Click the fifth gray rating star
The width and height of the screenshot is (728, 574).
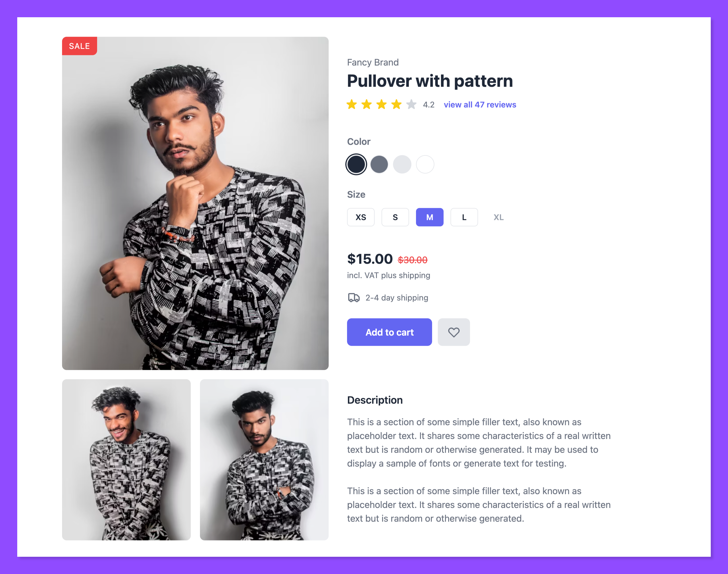coord(411,105)
